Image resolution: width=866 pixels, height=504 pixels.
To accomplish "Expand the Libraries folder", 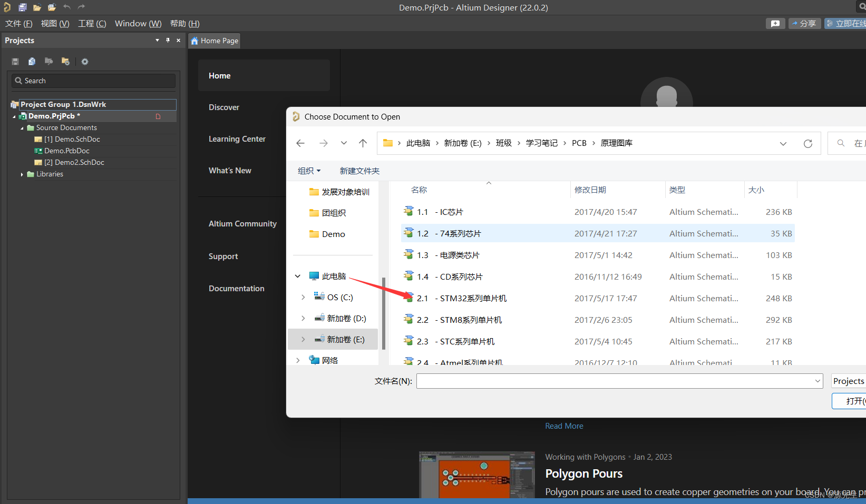I will point(22,174).
